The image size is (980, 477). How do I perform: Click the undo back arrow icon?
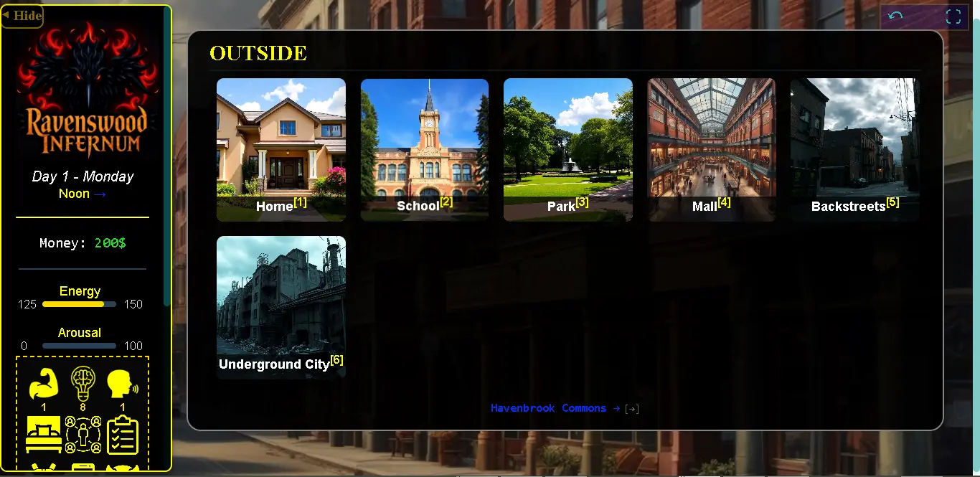coord(895,16)
